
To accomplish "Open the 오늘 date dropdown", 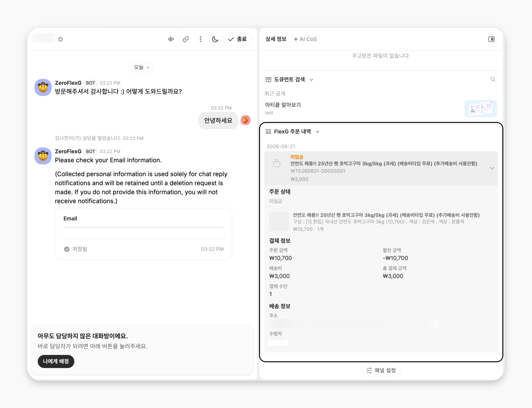I will (x=142, y=67).
